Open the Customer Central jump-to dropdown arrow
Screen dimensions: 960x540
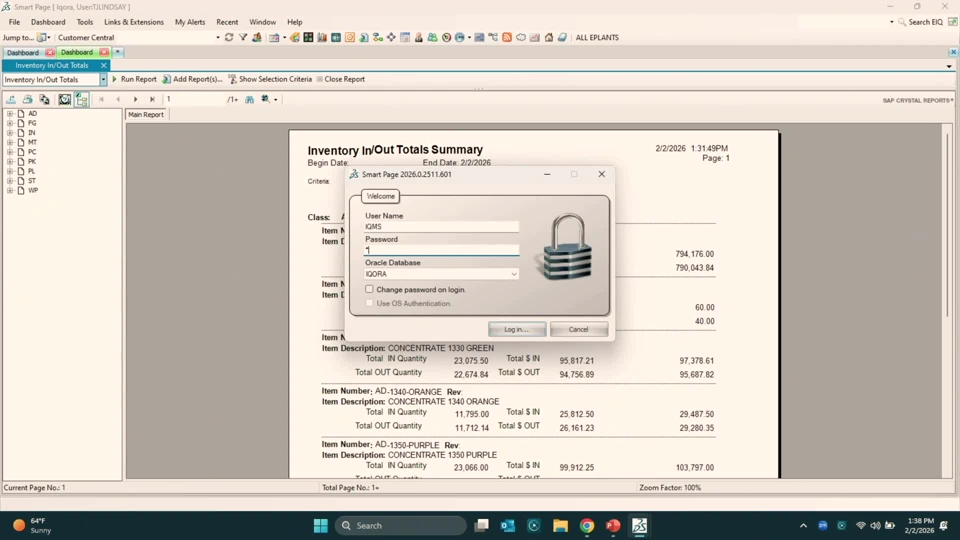(x=217, y=37)
